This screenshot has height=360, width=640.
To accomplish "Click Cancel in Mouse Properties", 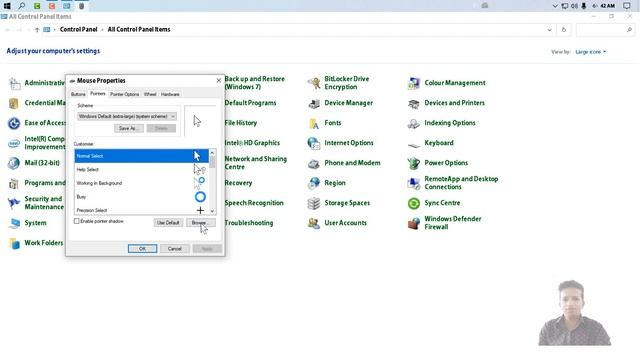I will 175,249.
